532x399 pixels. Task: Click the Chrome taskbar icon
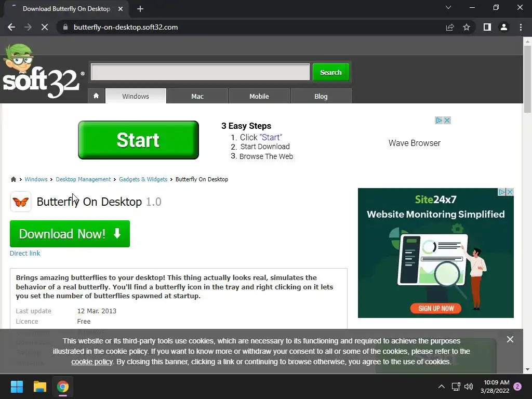pos(63,387)
